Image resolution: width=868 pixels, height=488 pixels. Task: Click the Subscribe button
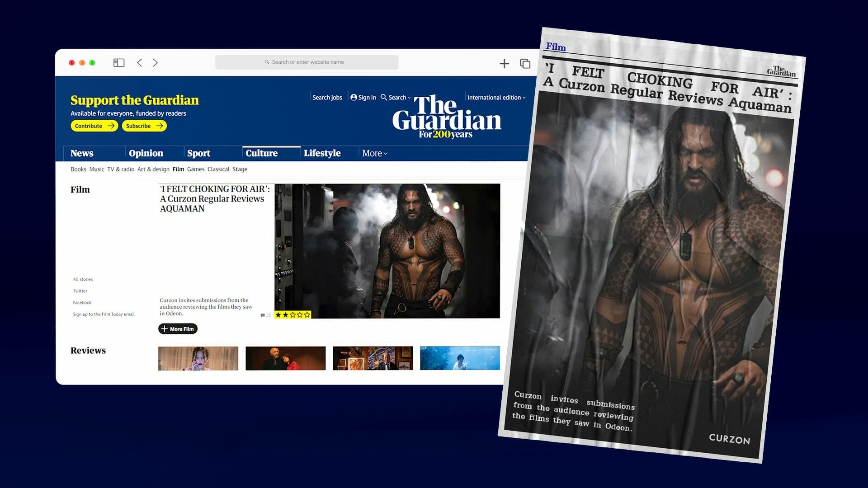click(144, 126)
